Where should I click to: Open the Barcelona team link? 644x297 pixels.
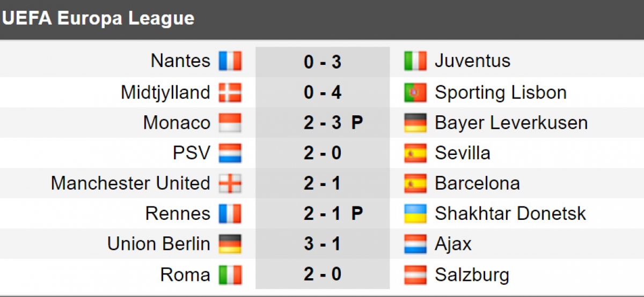tap(477, 183)
